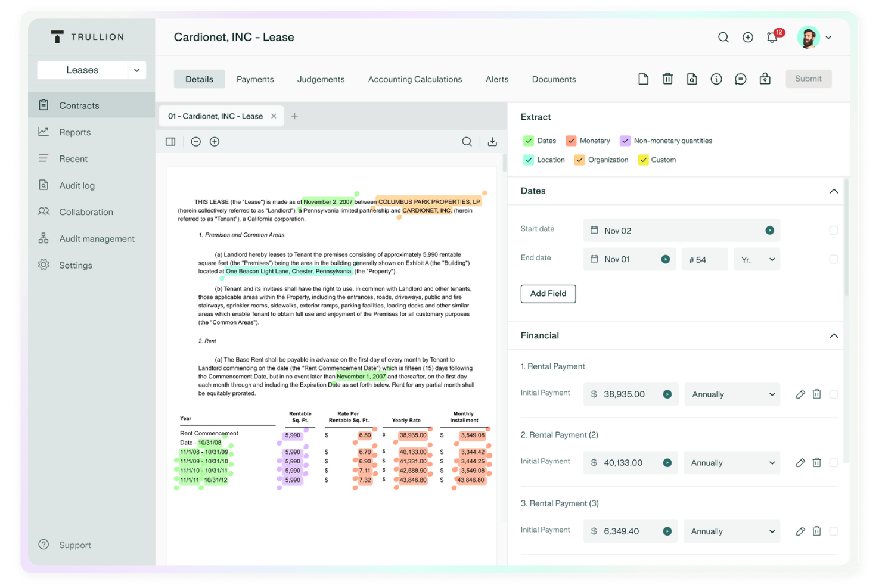Open the Alerts tab

(x=497, y=79)
